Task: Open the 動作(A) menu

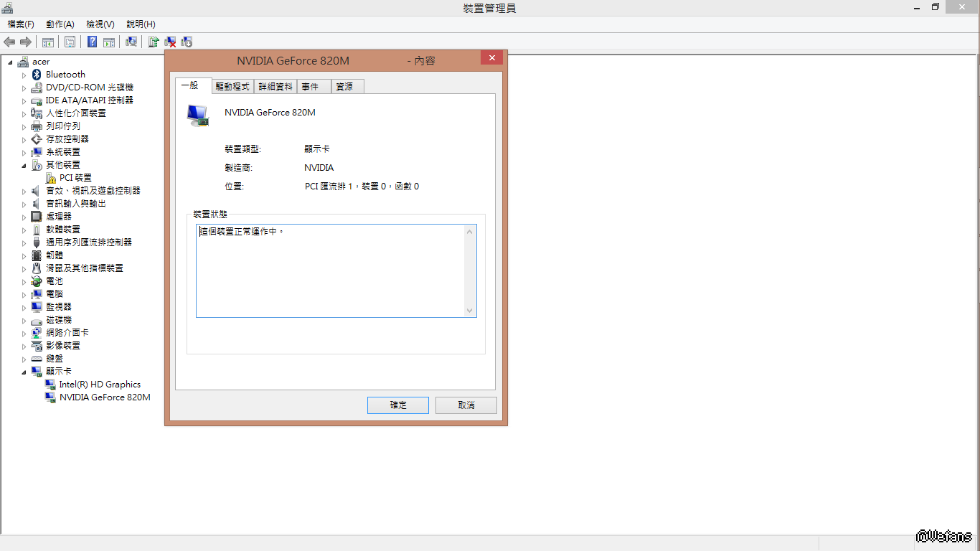Action: [60, 24]
